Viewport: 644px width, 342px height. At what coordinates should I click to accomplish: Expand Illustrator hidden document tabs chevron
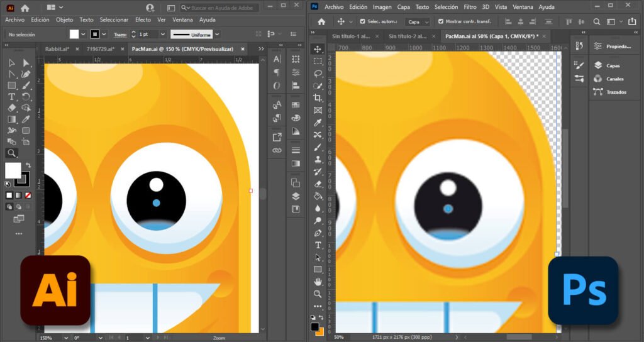coord(261,49)
